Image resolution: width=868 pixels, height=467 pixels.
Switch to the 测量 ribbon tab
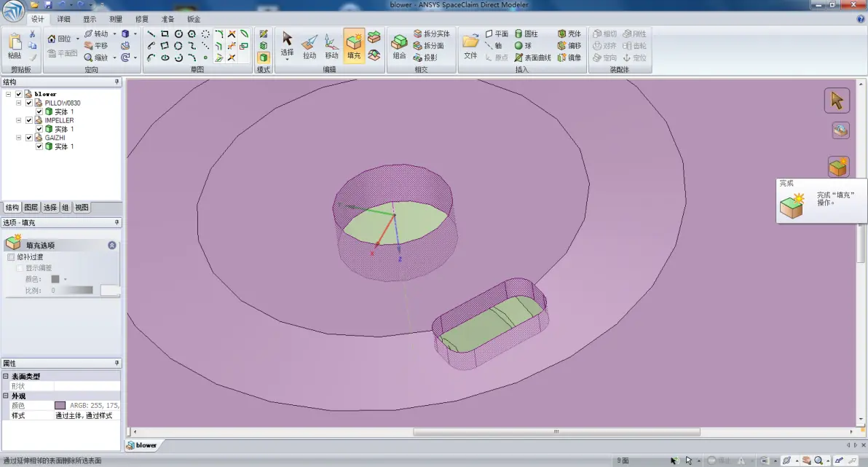pos(116,19)
